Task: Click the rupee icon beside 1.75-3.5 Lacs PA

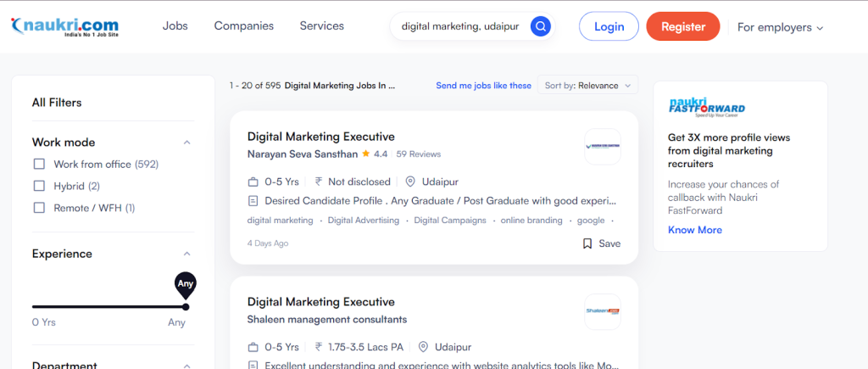Action: tap(319, 348)
